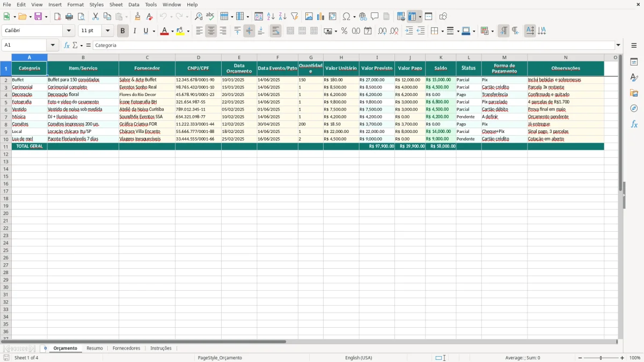Click Sort Ascending icon
Screen dimensions: 644x362
click(271, 17)
